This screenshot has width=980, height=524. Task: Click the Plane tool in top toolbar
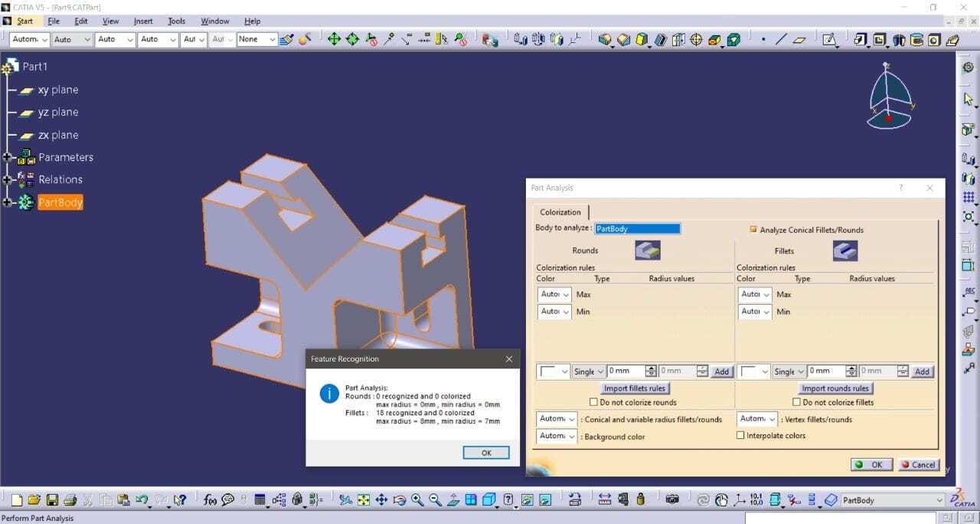click(800, 40)
